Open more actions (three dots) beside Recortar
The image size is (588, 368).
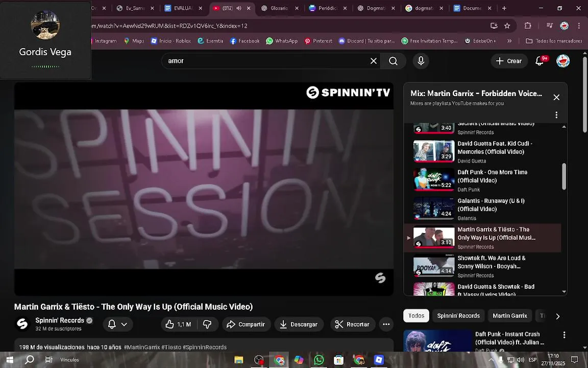point(386,324)
